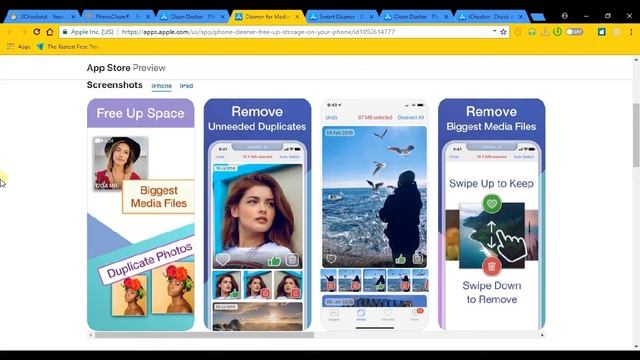Viewport: 640px width, 360px height.
Task: Switch to the Smart Cleaner browser tab
Action: (x=341, y=17)
